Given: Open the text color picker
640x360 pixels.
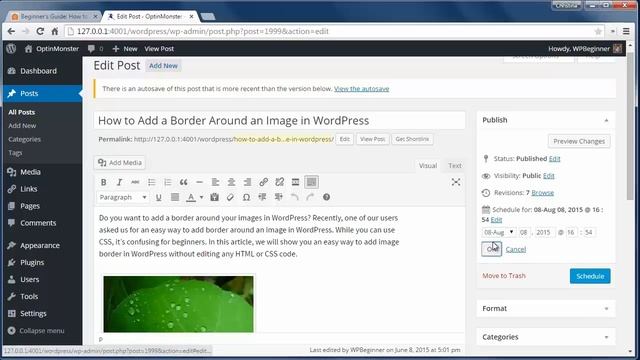Looking at the screenshot, I should coord(191,198).
